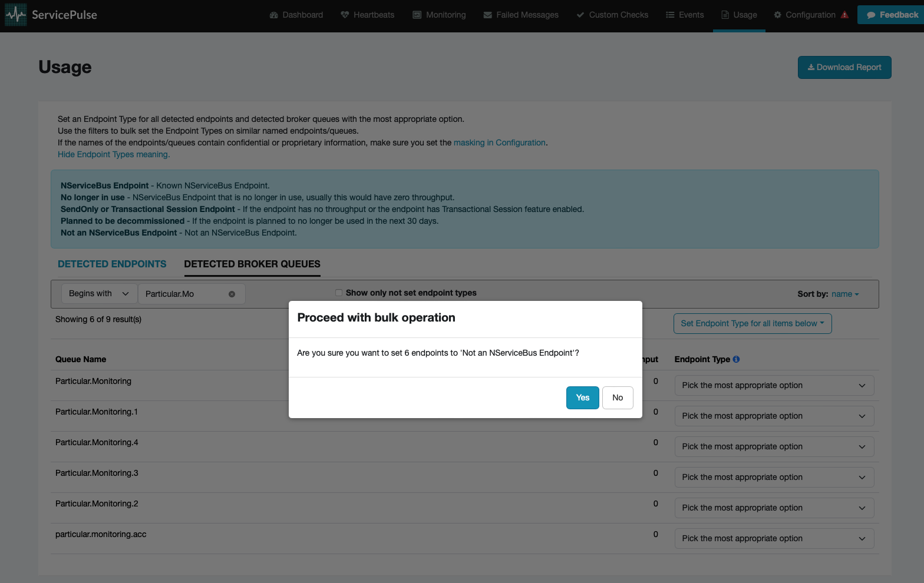Click the ServicePulse logo icon

click(16, 15)
